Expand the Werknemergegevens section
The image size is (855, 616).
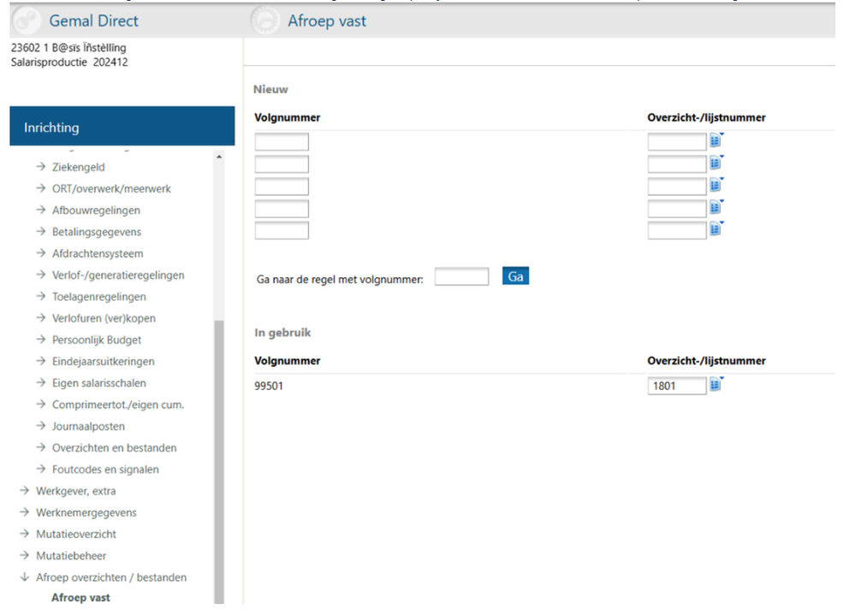[86, 512]
